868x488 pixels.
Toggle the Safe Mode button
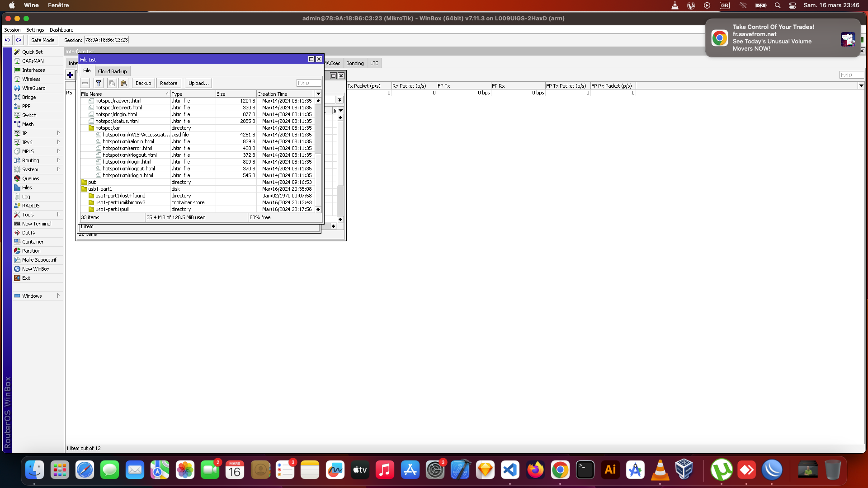(x=42, y=40)
